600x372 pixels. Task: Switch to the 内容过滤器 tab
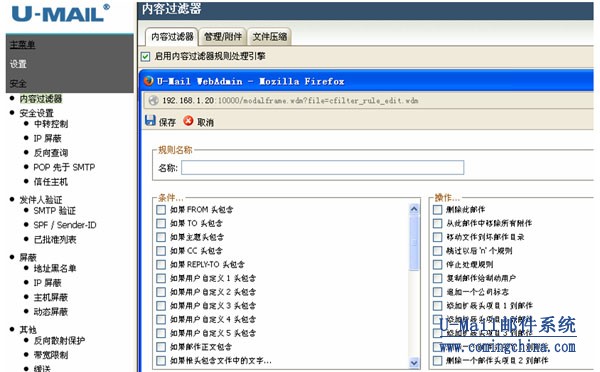(x=172, y=37)
